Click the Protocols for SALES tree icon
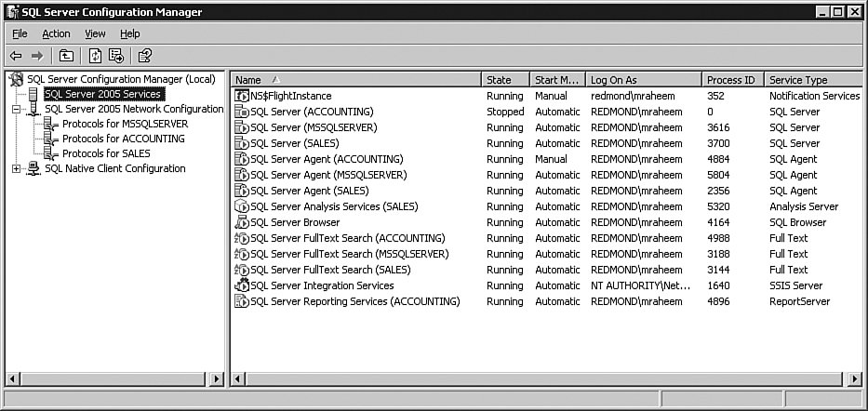Image resolution: width=868 pixels, height=411 pixels. click(x=51, y=153)
